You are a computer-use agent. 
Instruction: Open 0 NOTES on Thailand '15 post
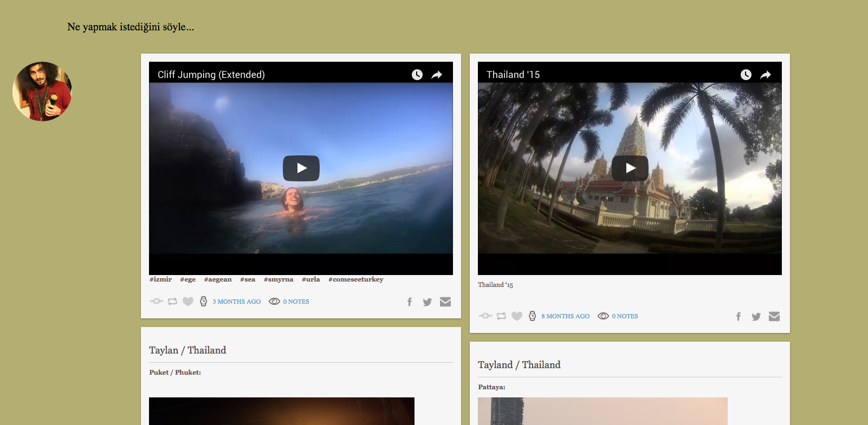(x=625, y=316)
